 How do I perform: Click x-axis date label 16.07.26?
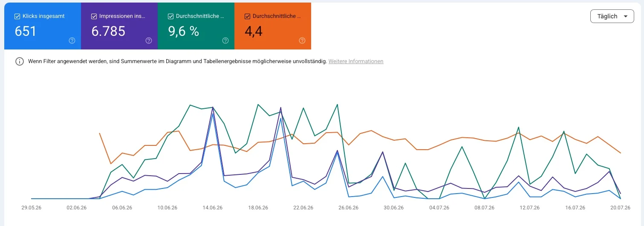point(575,208)
